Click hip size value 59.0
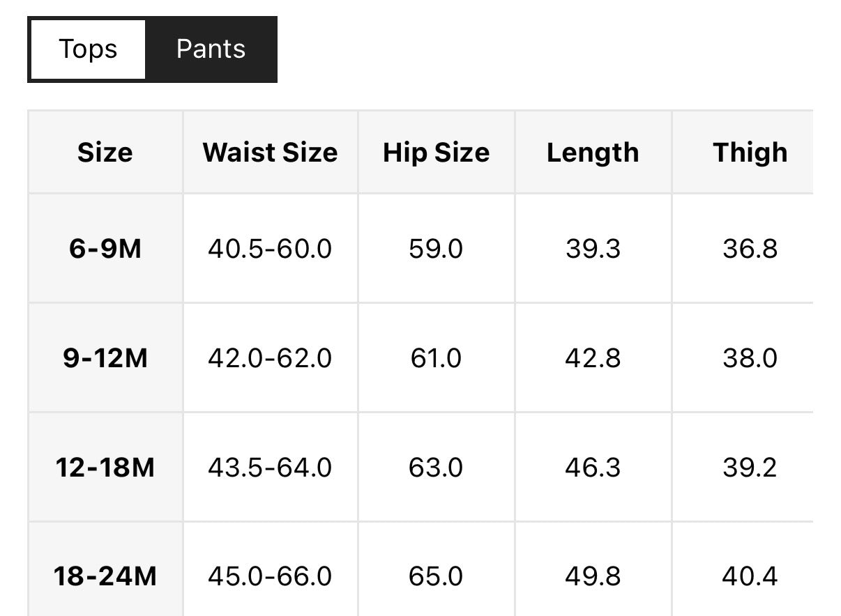The width and height of the screenshot is (841, 616). [436, 249]
